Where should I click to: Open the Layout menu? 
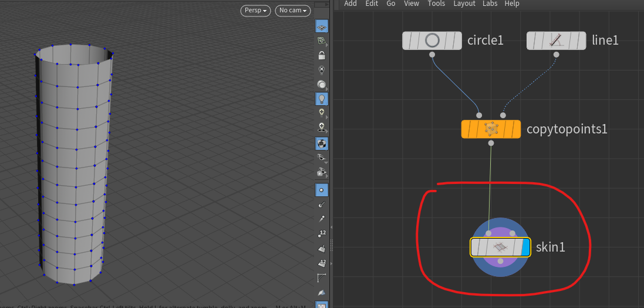(x=464, y=4)
